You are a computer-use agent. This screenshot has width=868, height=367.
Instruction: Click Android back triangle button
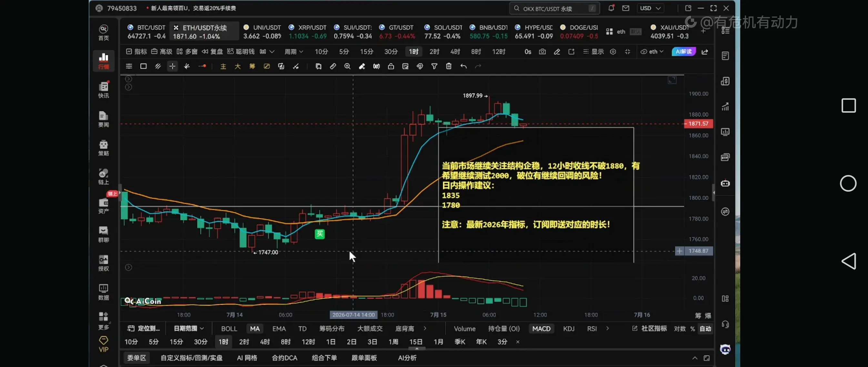pos(848,261)
